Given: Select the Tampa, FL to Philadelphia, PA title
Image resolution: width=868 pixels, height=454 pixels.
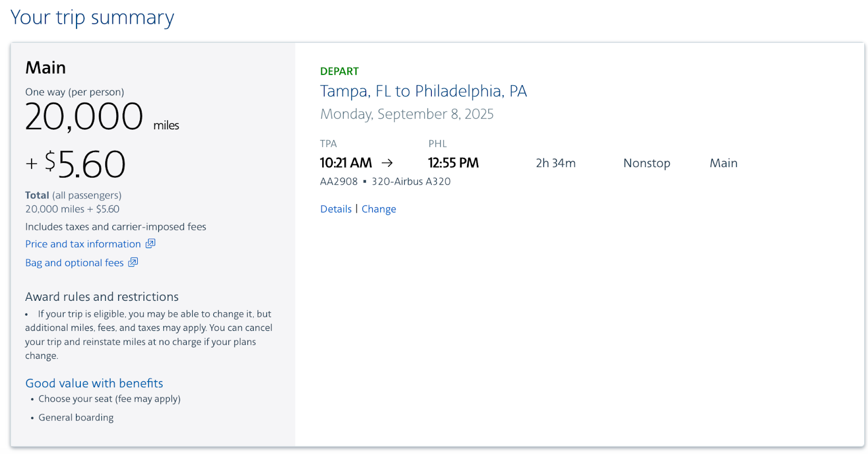Looking at the screenshot, I should pos(423,91).
